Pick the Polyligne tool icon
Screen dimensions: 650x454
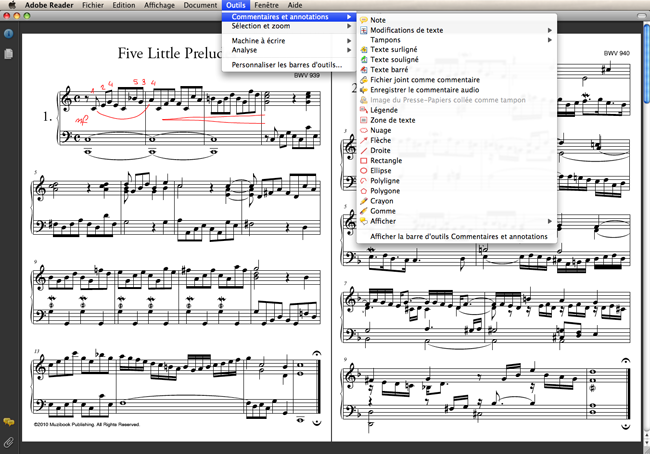tap(364, 181)
